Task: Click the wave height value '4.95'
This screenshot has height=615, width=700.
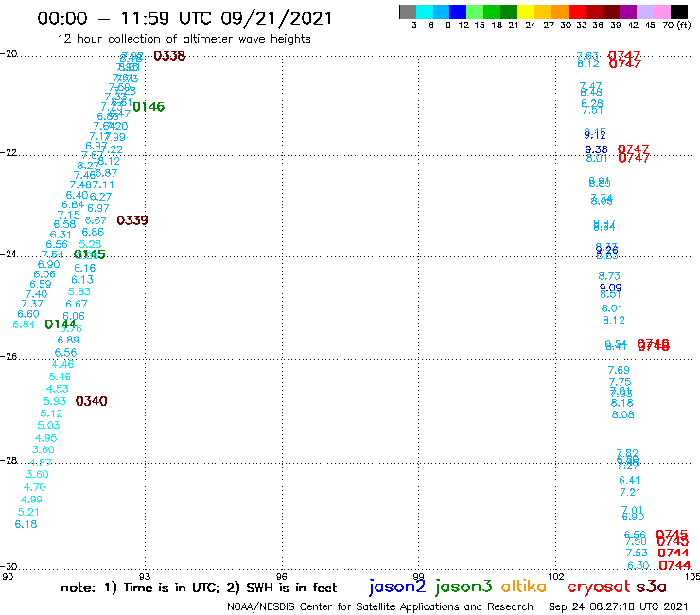Action: click(x=46, y=438)
